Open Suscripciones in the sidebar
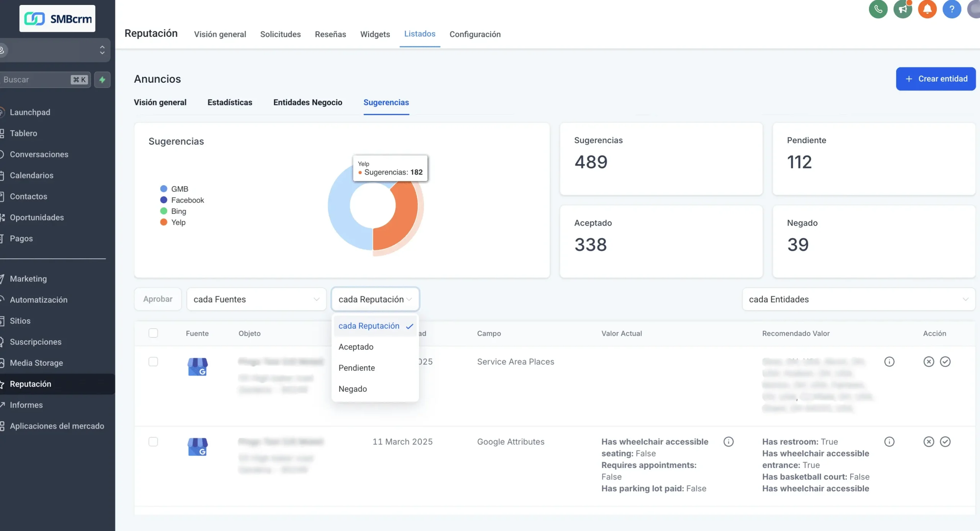Image resolution: width=980 pixels, height=531 pixels. [x=35, y=342]
